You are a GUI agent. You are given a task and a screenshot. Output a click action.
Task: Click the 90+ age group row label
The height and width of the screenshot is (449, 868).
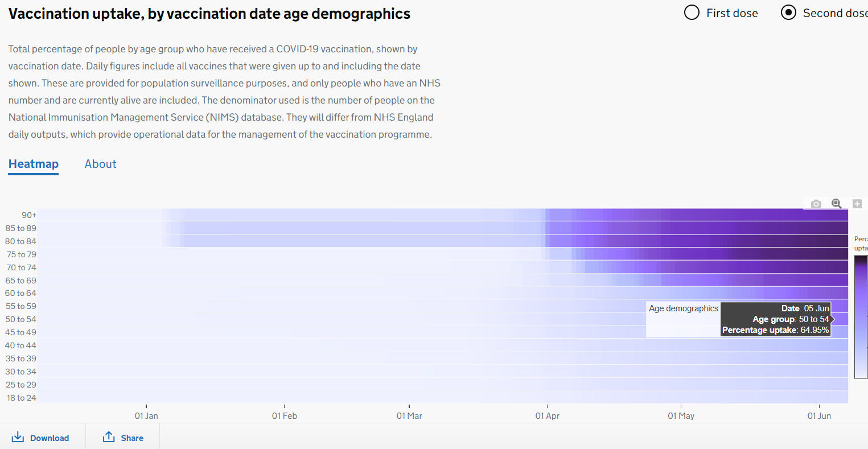[29, 215]
